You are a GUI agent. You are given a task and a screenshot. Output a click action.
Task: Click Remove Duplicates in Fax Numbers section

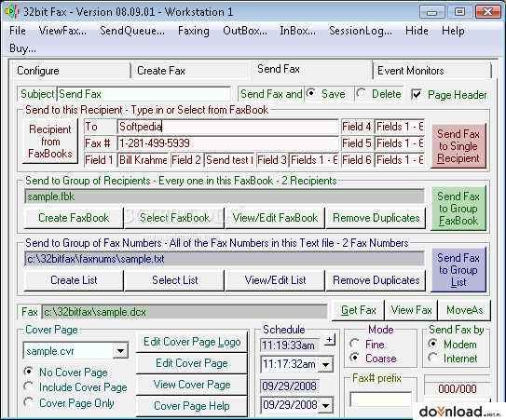[376, 280]
